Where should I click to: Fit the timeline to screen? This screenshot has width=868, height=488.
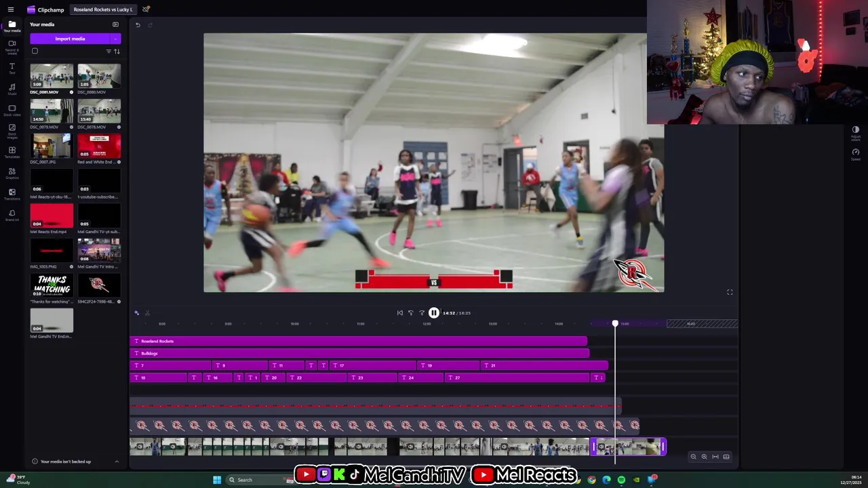[715, 457]
